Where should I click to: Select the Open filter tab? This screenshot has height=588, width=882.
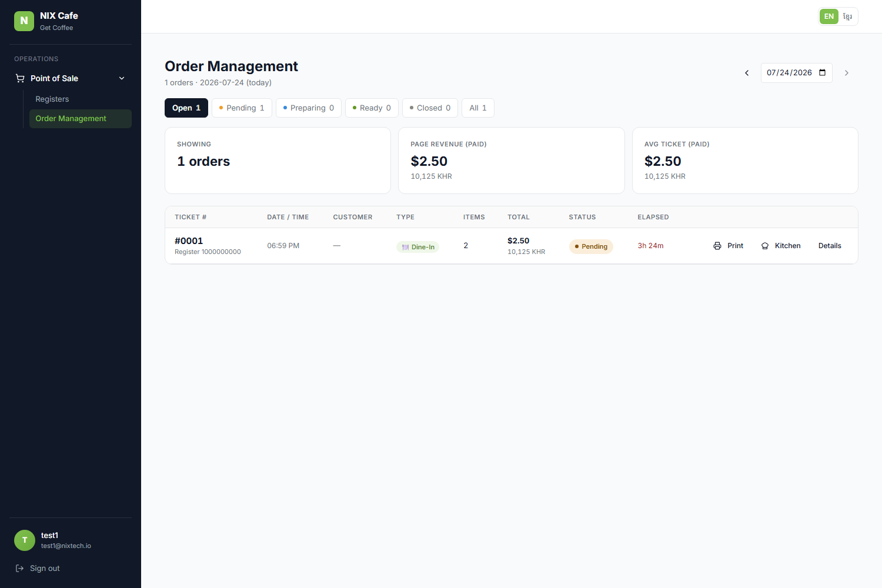click(186, 108)
